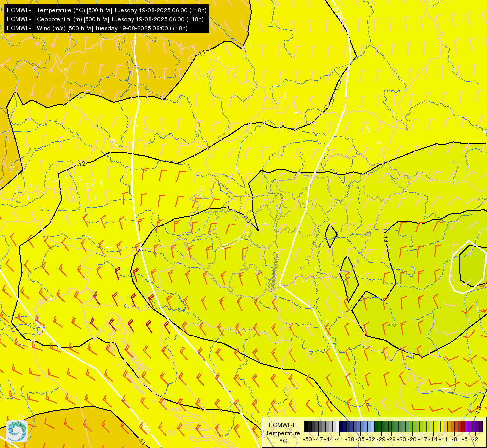Click the -35 tick label in the legend
The image size is (487, 448).
coord(360,440)
